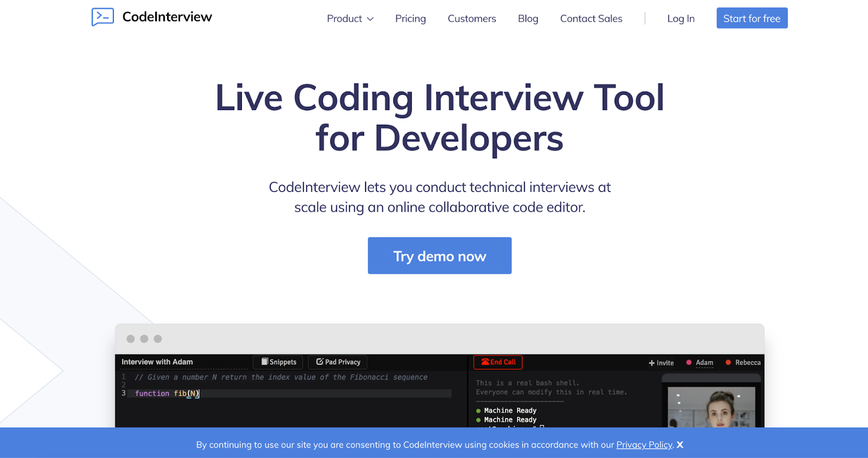Select participant Rebecca in the header
868x458 pixels.
point(748,363)
